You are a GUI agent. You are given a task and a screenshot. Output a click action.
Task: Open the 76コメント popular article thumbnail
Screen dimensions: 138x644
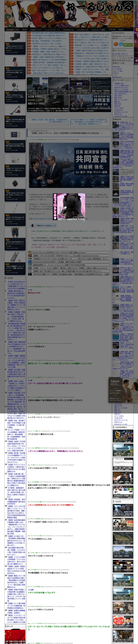coord(123,436)
